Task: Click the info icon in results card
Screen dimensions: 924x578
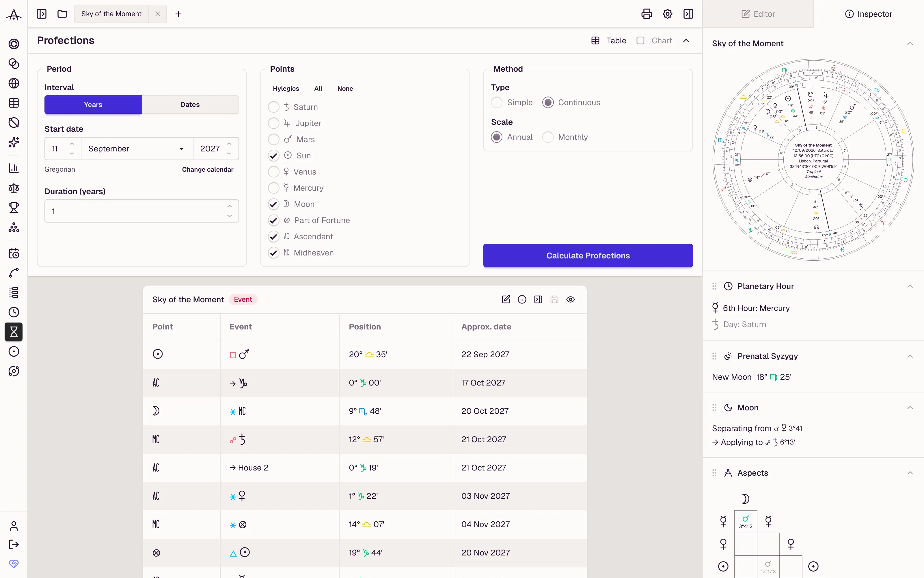Action: tap(522, 299)
